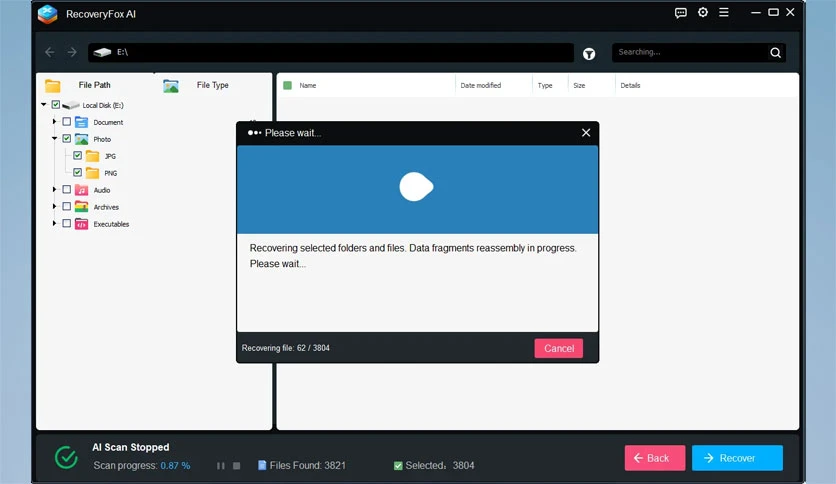Switch to the File Type tab
The width and height of the screenshot is (836, 484).
point(212,85)
